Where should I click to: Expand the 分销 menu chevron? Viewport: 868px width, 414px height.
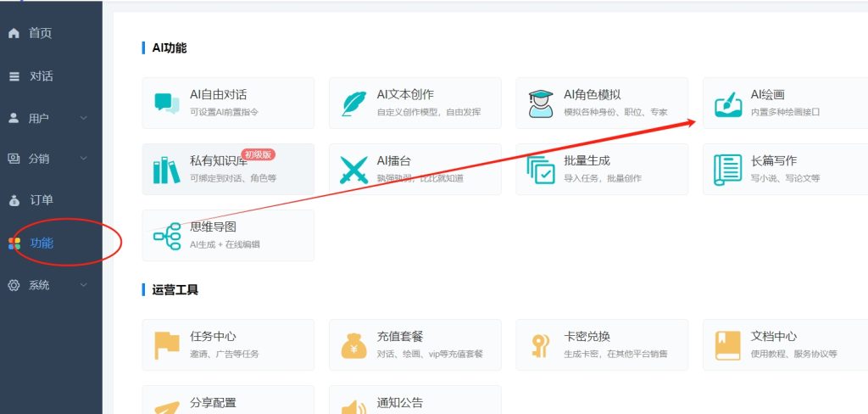[x=84, y=159]
